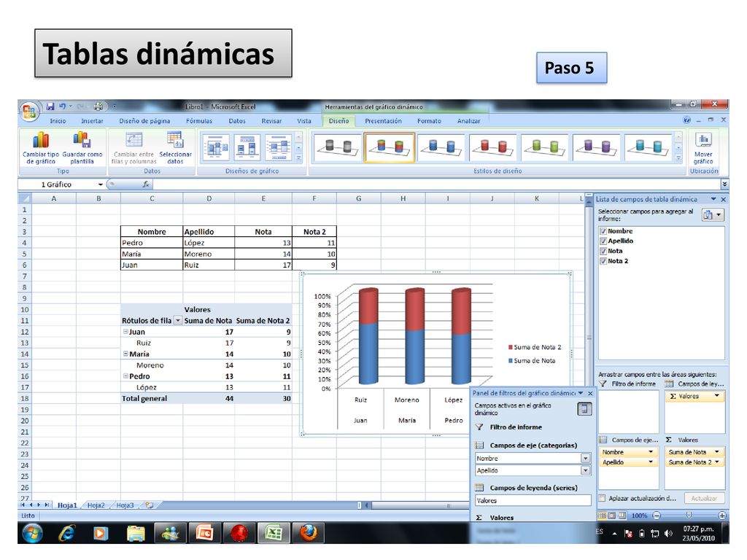Viewport: 747px width, 560px height.
Task: Apply the red cylinder chart style
Action: [x=492, y=147]
